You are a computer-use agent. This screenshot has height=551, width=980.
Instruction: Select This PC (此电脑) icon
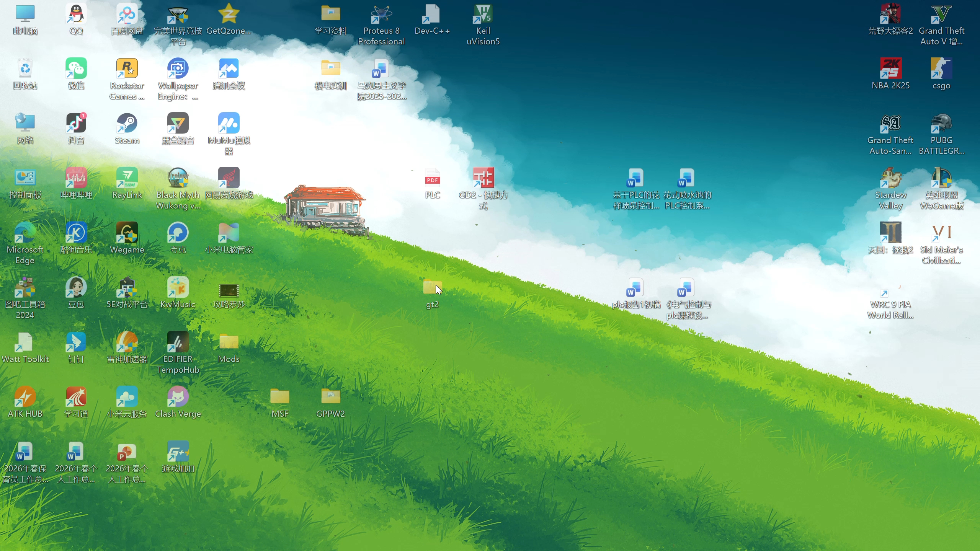(x=25, y=15)
